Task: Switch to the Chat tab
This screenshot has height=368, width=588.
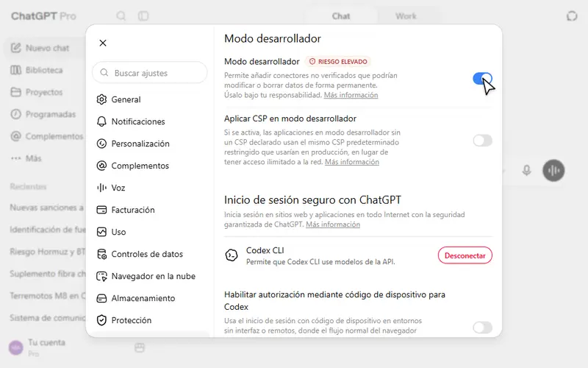Action: 341,16
